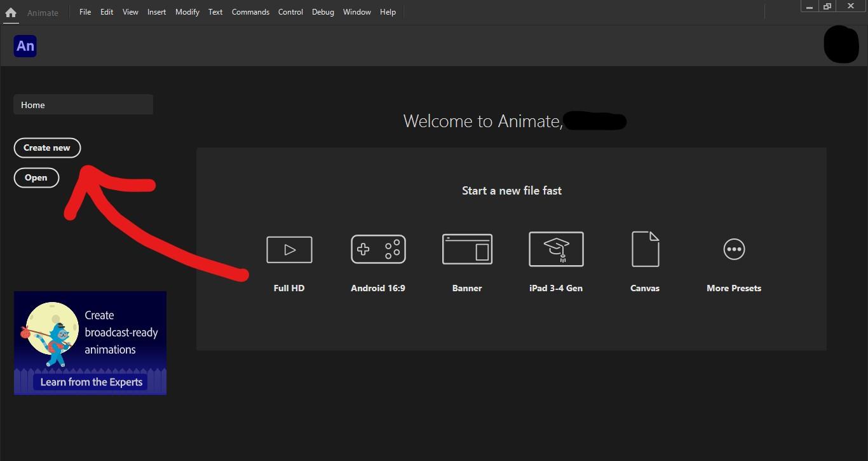Select the Home sidebar item
The height and width of the screenshot is (461, 868).
tap(83, 105)
